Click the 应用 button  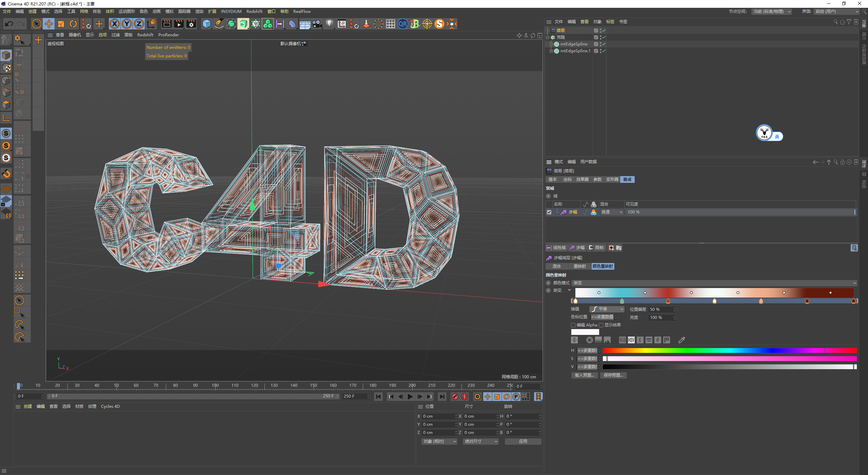[523, 441]
